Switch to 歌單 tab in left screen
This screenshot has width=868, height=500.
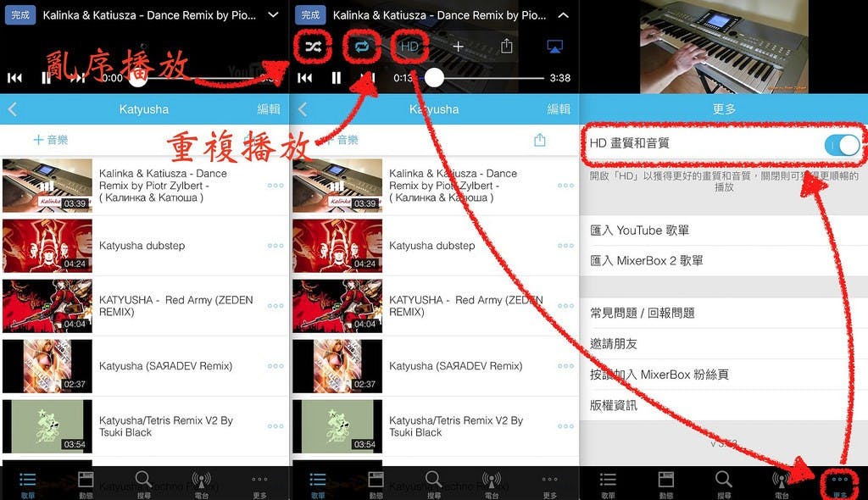(28, 485)
